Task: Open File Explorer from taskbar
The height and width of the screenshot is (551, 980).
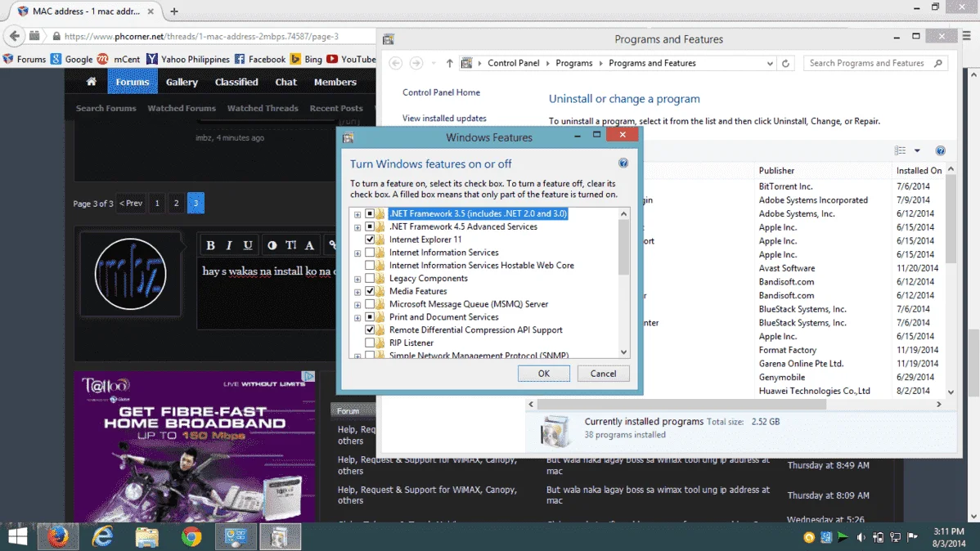Action: tap(147, 536)
